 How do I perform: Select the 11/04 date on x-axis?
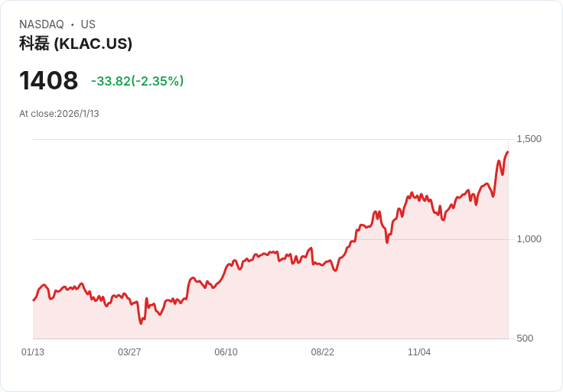[x=418, y=352]
